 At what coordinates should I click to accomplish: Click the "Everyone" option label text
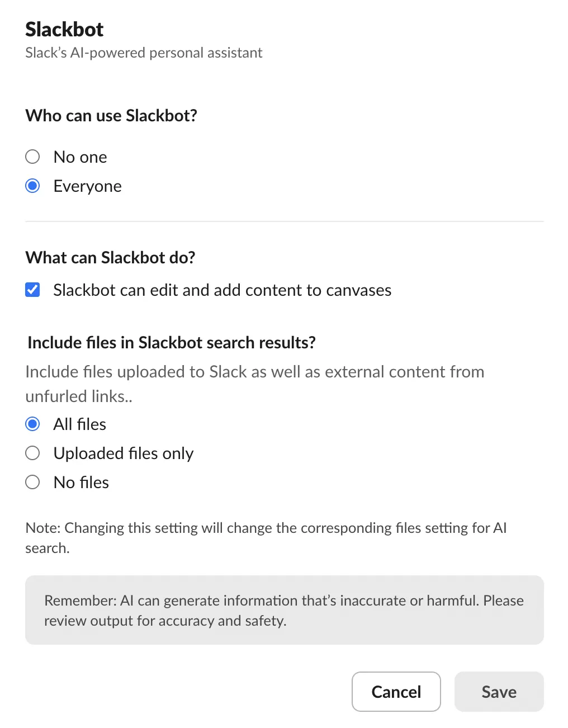pyautogui.click(x=87, y=186)
